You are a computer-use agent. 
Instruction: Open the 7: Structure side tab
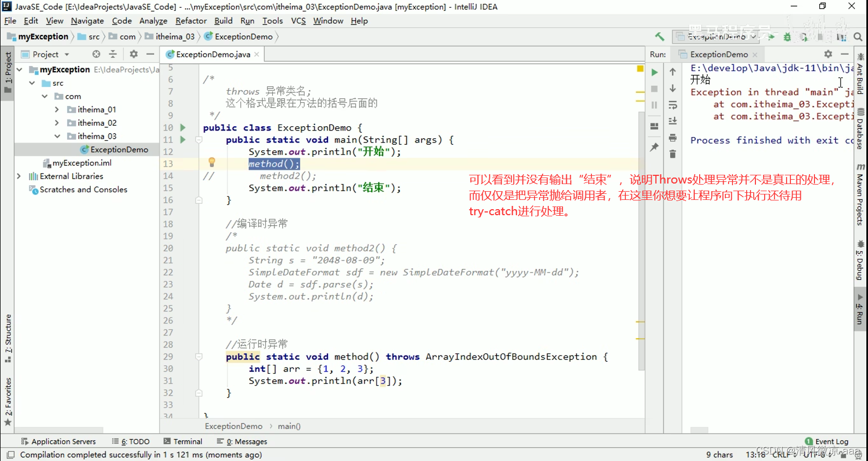pyautogui.click(x=8, y=338)
